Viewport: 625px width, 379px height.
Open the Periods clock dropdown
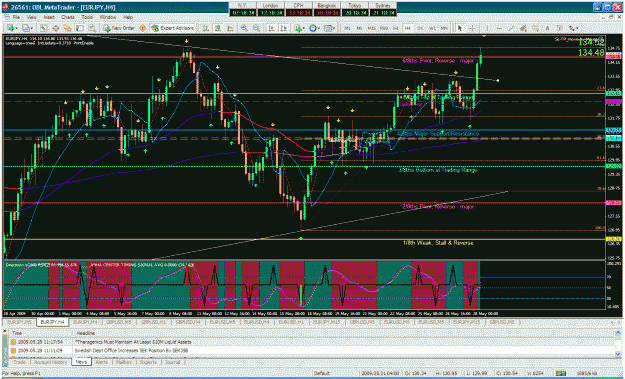coord(314,28)
